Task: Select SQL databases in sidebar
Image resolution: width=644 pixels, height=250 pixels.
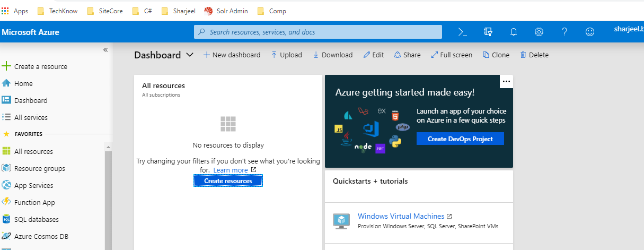Action: (x=36, y=219)
